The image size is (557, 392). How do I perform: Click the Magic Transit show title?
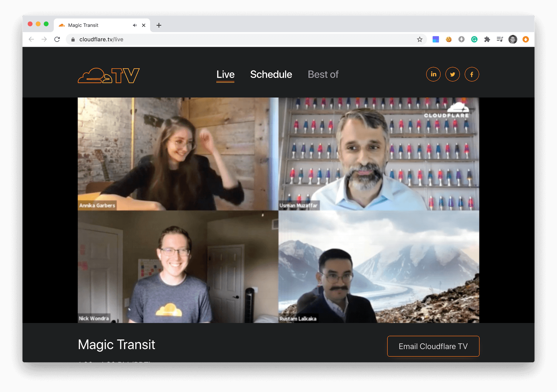116,345
